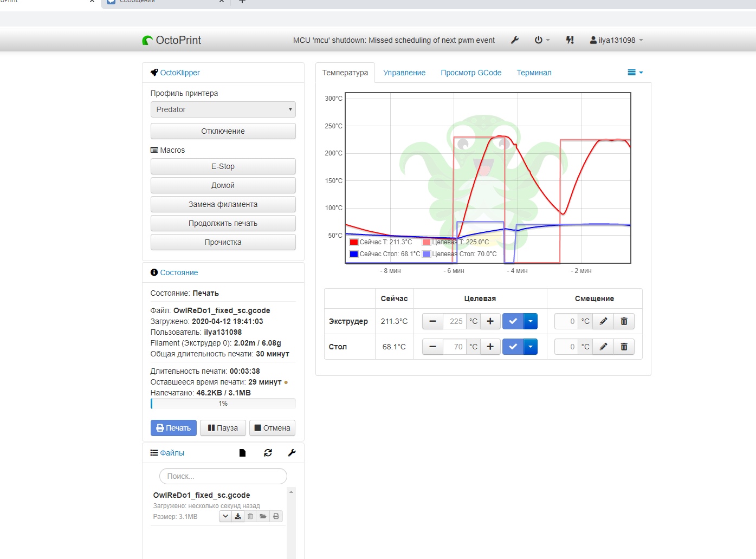Pause the print with Пауза
This screenshot has height=559, width=756.
click(223, 428)
